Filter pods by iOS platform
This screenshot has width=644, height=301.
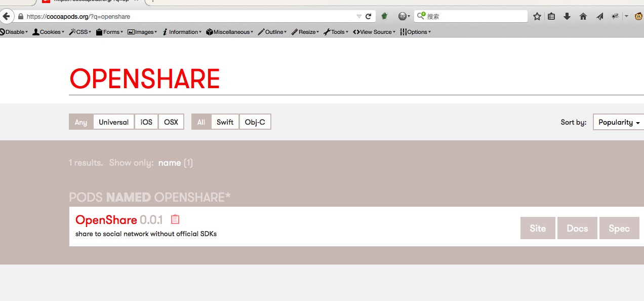tap(146, 122)
